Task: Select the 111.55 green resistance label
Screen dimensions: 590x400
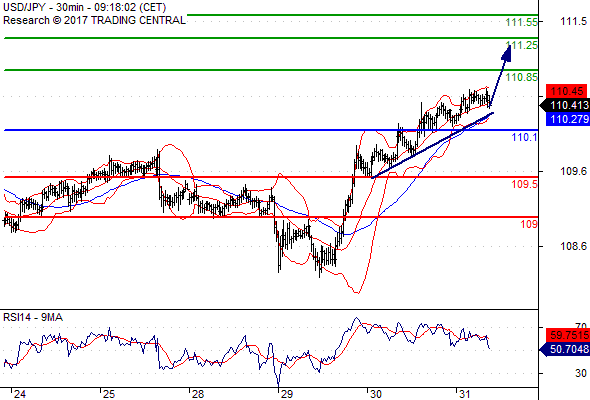Action: [522, 22]
